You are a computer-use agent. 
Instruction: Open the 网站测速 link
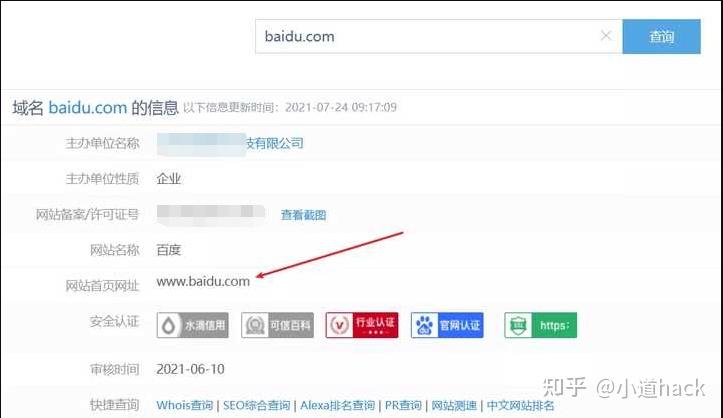454,406
